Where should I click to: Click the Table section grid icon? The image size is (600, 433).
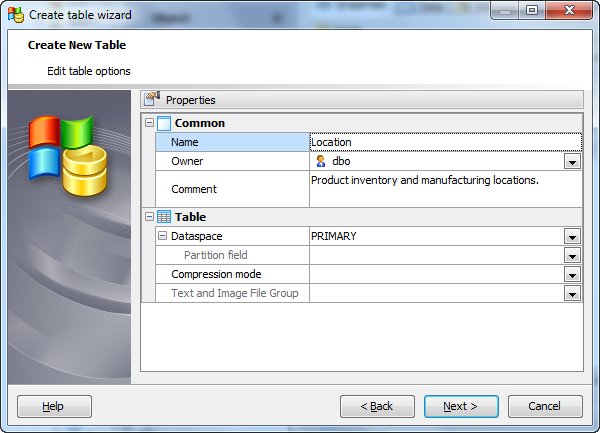pos(164,217)
